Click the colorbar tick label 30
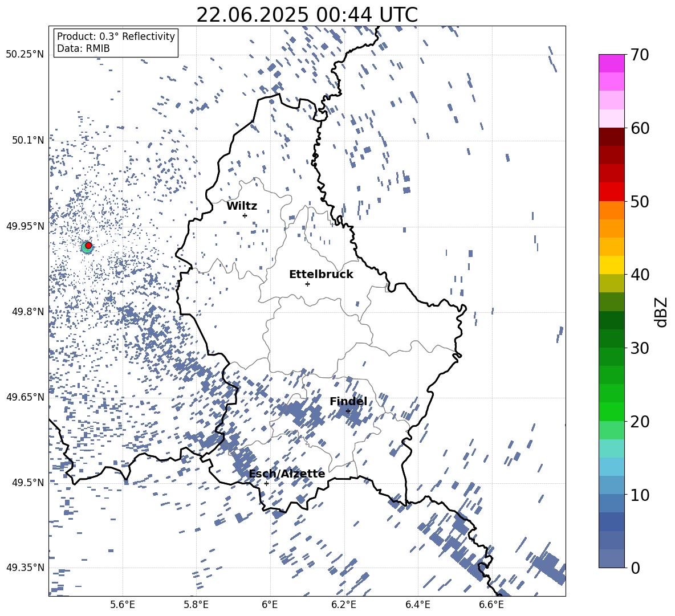Image resolution: width=675 pixels, height=616 pixels. pos(640,348)
